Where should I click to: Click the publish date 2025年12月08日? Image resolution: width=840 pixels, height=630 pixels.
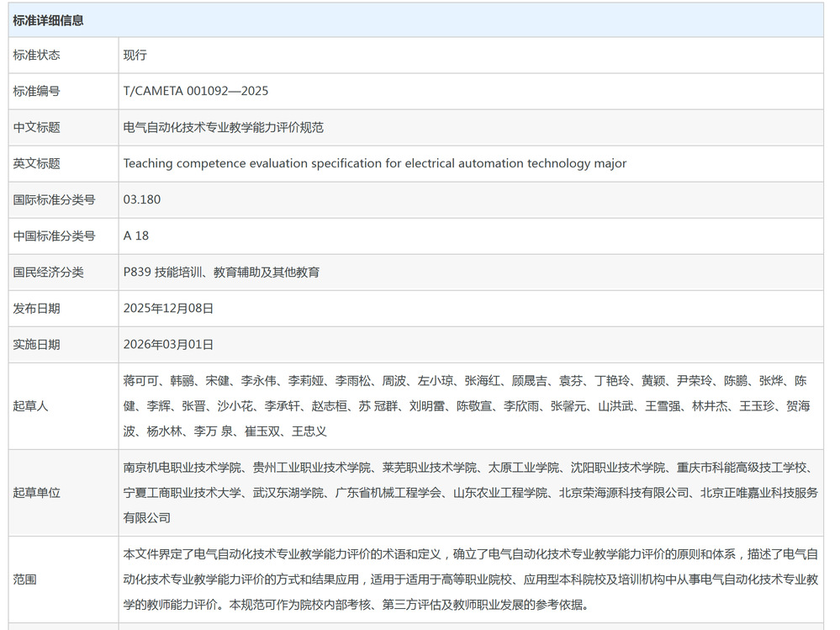click(168, 309)
